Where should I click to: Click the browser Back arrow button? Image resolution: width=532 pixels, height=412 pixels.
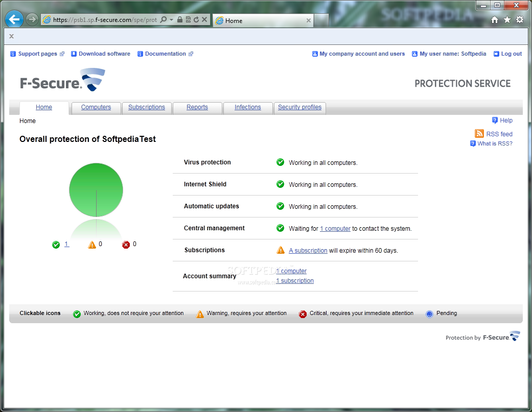tap(14, 19)
